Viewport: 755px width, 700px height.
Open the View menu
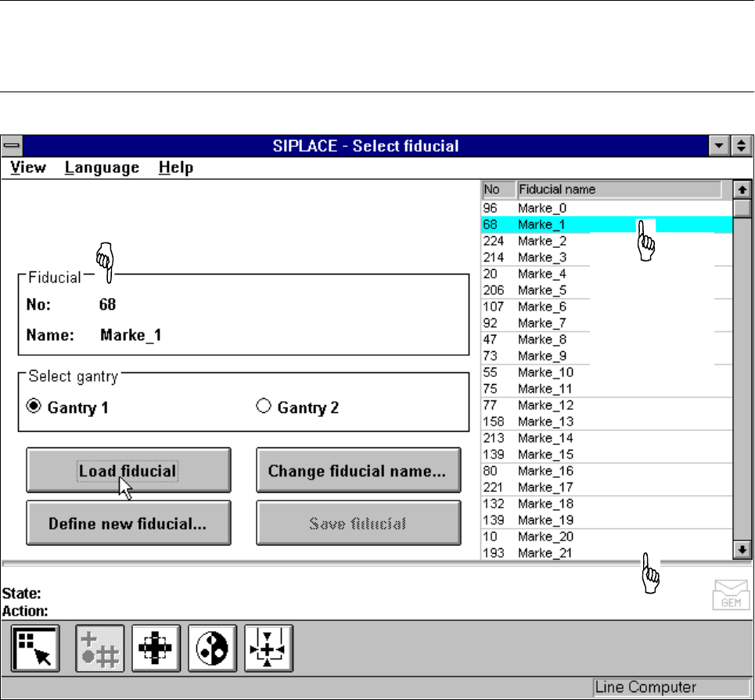click(x=28, y=167)
